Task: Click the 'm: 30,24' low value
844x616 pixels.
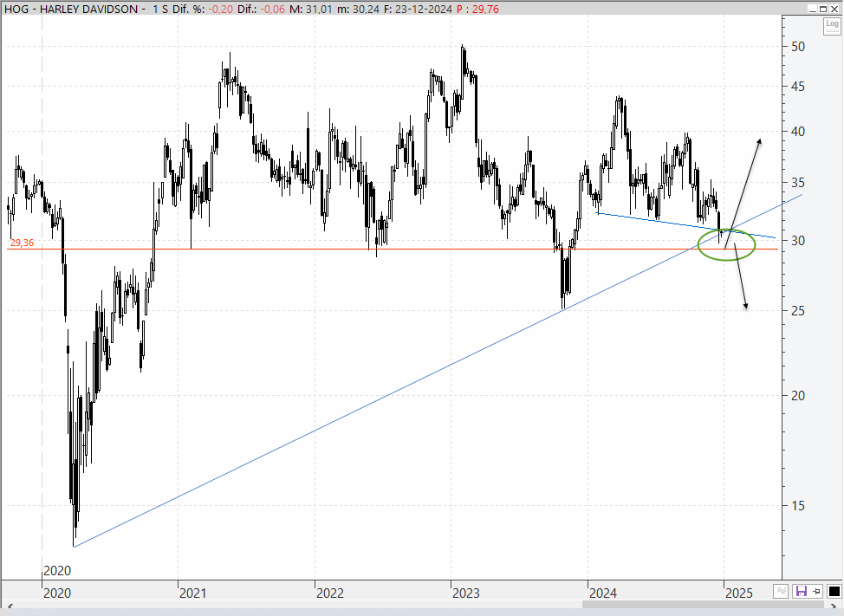Action: coord(359,10)
